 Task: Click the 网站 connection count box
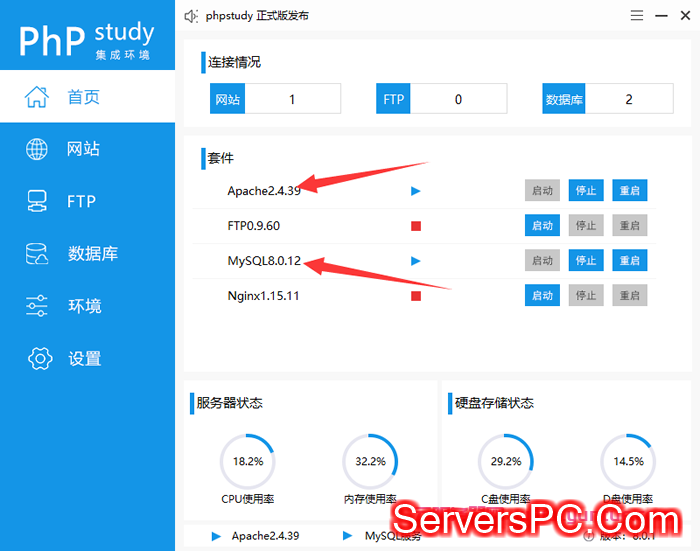pos(292,99)
